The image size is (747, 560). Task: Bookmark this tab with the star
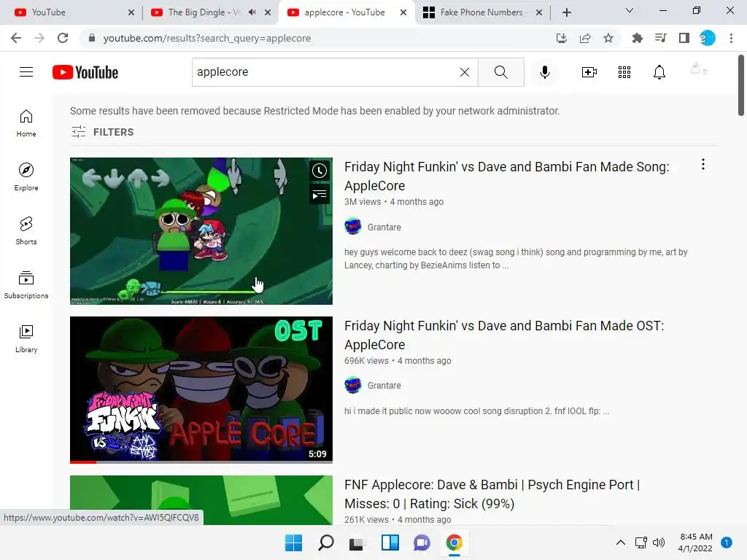point(608,38)
